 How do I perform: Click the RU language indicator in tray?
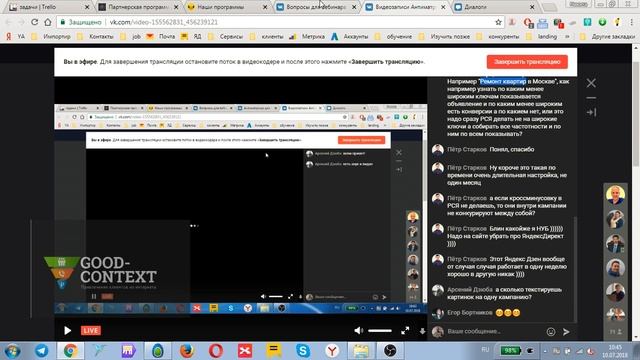coord(485,350)
